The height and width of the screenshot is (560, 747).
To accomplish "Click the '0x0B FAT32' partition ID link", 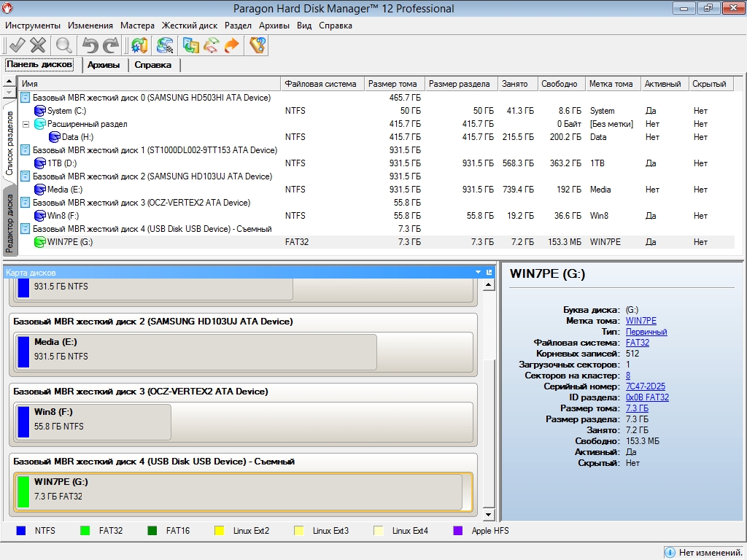I will 647,397.
